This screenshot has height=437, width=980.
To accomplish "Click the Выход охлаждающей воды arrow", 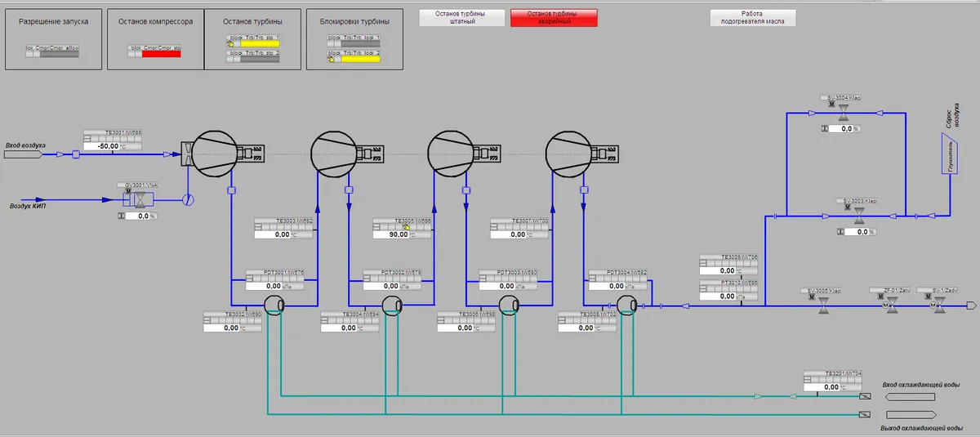I will 910,414.
